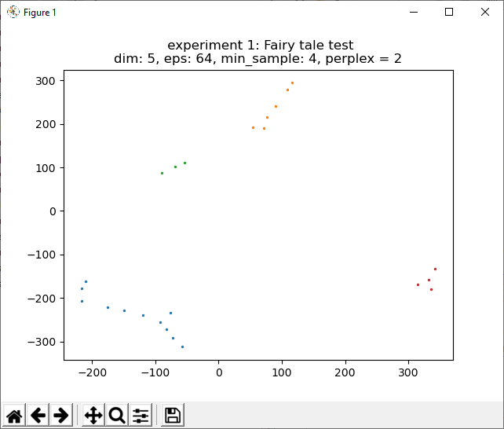The image size is (504, 429).
Task: Minimize the Figure 1 window
Action: (x=413, y=12)
